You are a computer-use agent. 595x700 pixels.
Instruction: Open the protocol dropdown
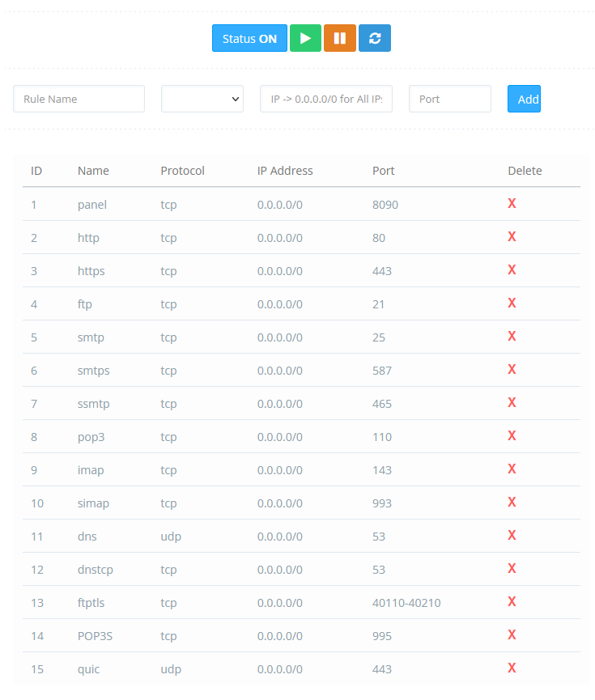(x=202, y=99)
